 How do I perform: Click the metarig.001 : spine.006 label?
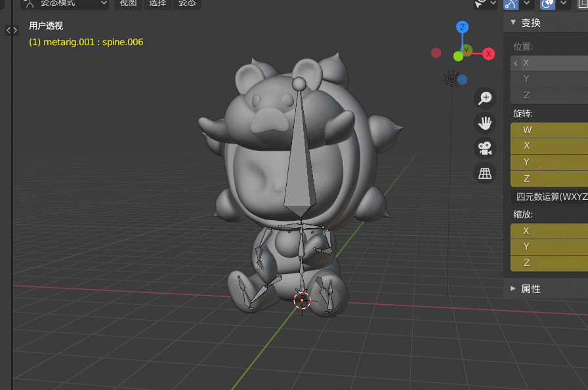[x=86, y=42]
